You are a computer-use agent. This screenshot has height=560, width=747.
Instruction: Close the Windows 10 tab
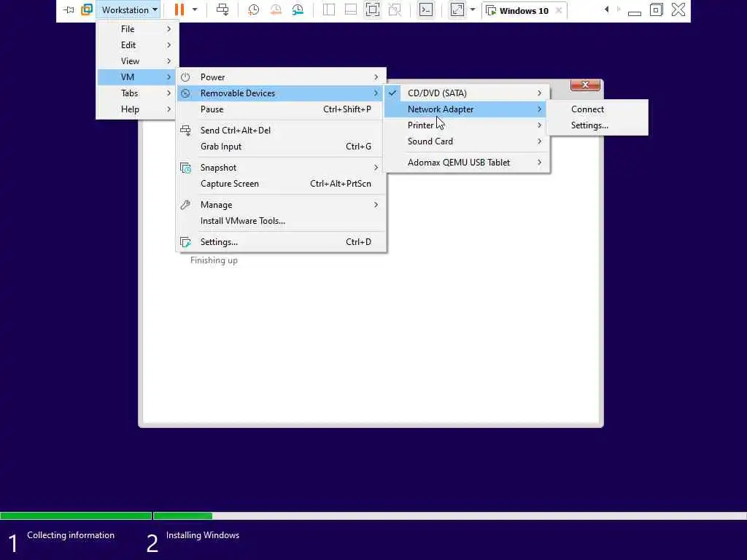(x=559, y=10)
